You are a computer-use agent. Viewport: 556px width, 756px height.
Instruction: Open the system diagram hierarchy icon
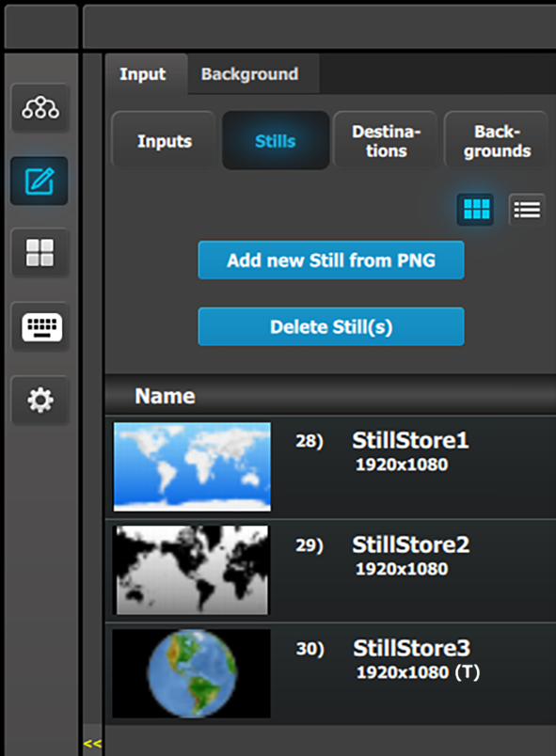(x=40, y=107)
